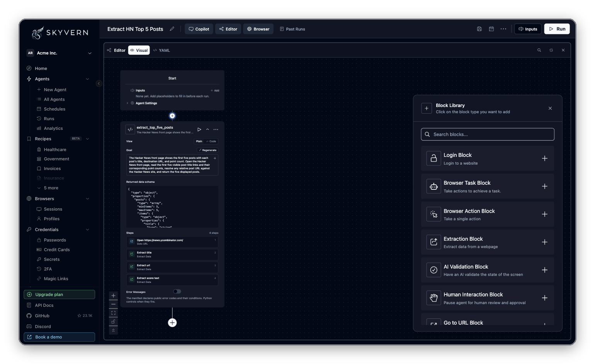Open the Inputs button in header
The width and height of the screenshot is (595, 364).
tap(528, 29)
